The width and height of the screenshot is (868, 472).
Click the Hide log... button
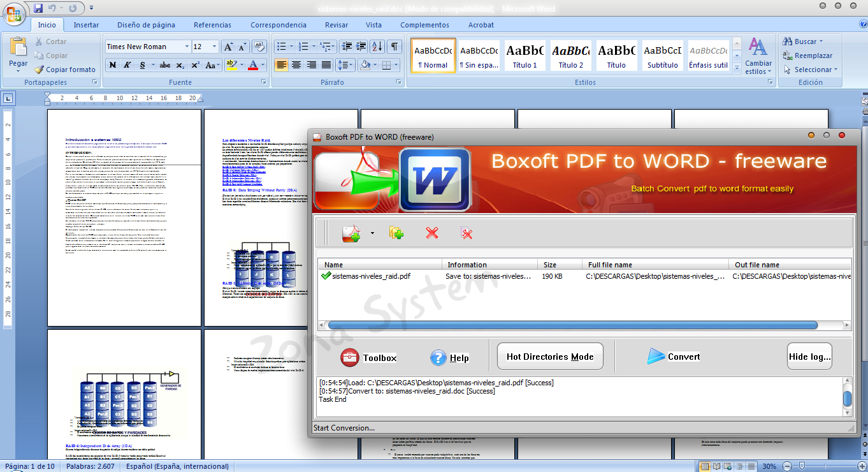(810, 357)
